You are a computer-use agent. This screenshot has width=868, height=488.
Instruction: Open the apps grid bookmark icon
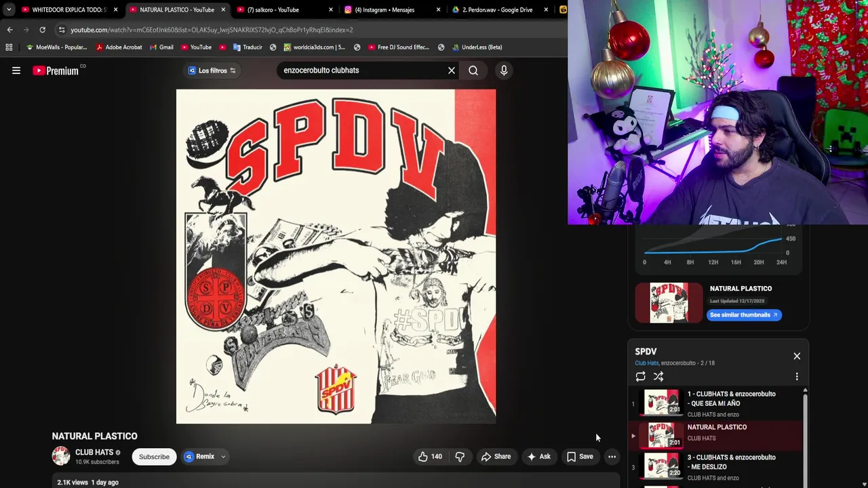[x=9, y=47]
